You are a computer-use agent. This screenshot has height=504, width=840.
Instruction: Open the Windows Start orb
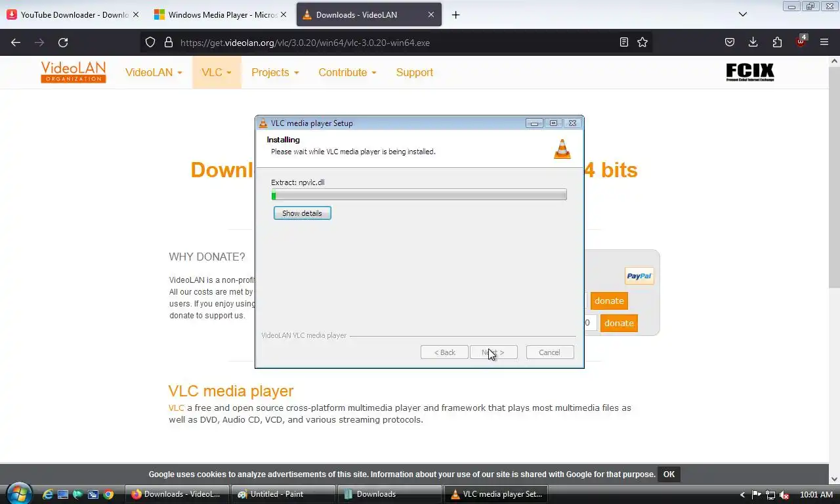18,493
